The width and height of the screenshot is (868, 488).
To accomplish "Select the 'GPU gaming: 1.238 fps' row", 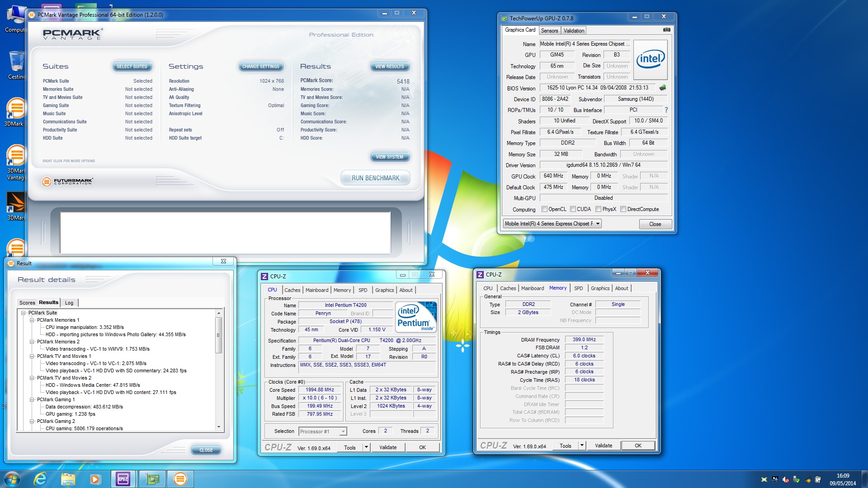I will pos(71,414).
